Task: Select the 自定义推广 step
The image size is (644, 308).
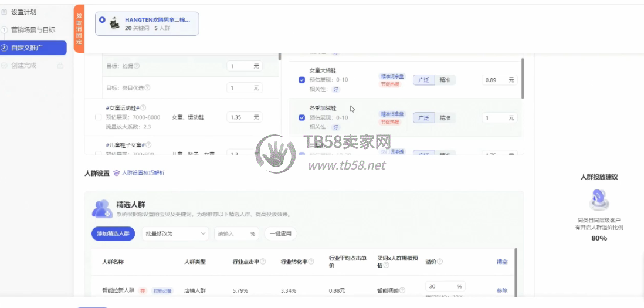Action: click(35, 48)
